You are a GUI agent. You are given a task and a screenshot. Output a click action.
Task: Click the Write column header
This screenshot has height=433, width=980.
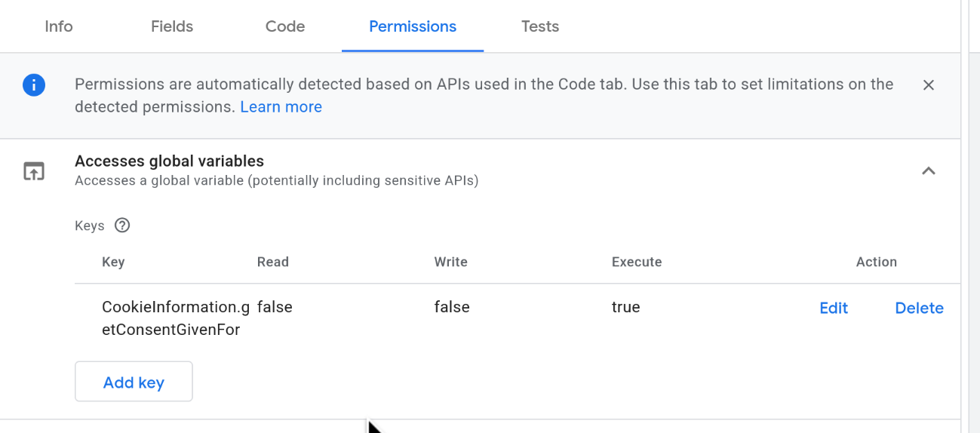click(450, 262)
